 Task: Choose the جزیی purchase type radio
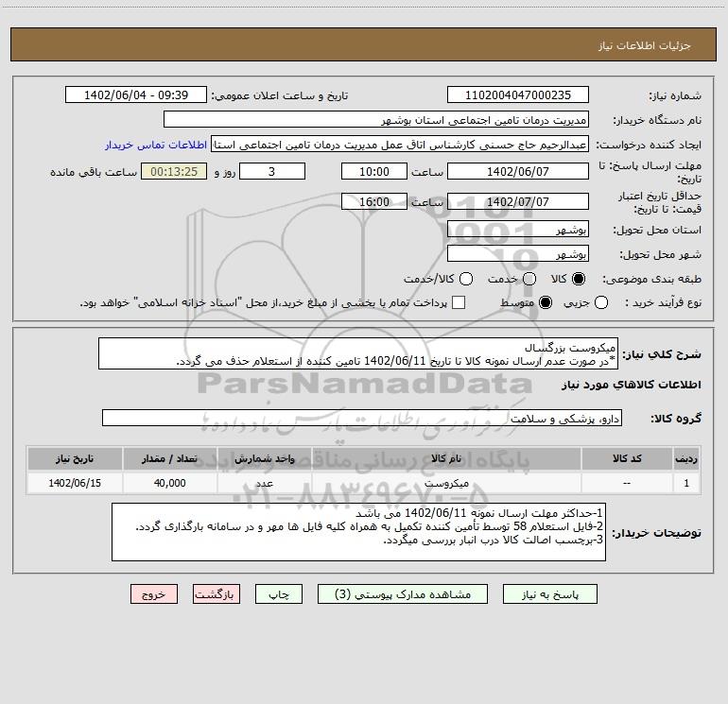click(x=601, y=302)
